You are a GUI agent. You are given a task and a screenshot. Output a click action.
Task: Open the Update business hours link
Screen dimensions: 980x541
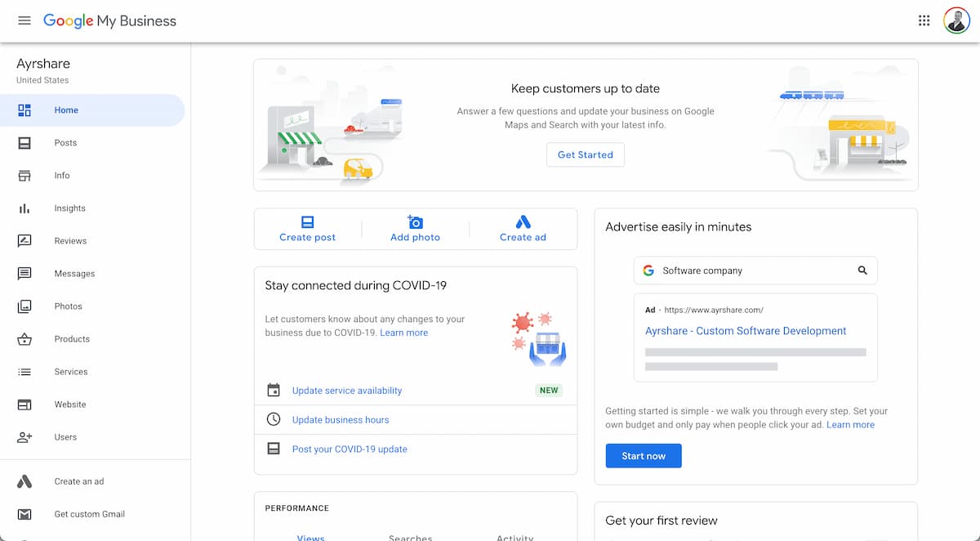[341, 419]
